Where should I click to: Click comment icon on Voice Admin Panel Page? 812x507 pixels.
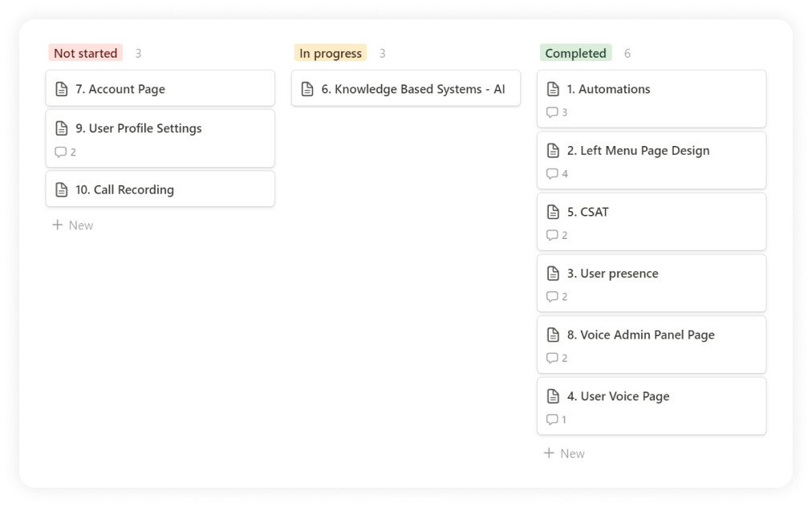(x=552, y=358)
